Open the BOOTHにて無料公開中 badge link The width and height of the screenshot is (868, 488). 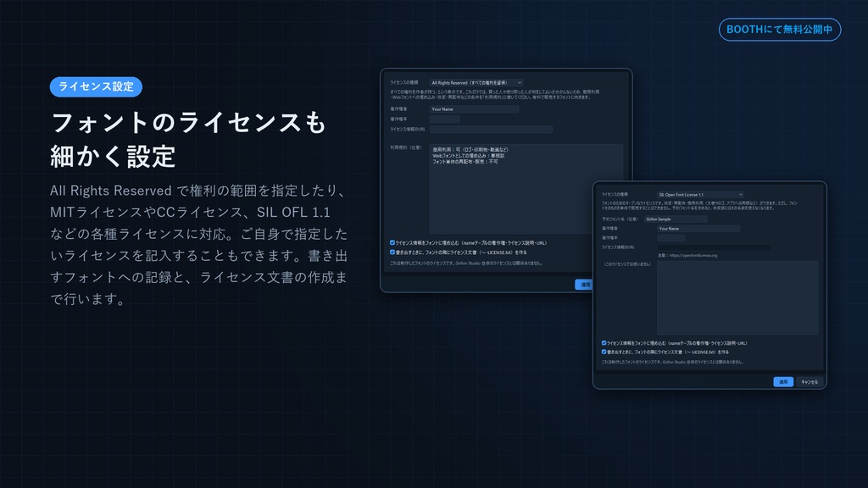click(x=780, y=30)
